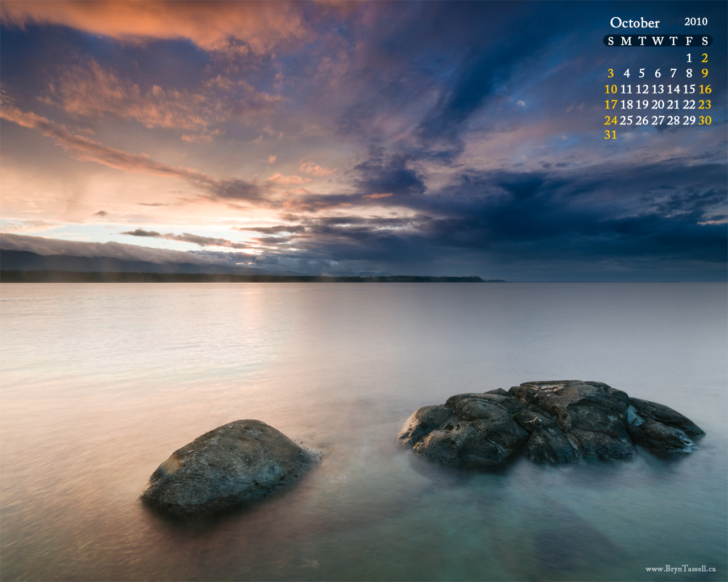This screenshot has height=582, width=728.
Task: Pick date 13 in October
Action: pyautogui.click(x=657, y=89)
